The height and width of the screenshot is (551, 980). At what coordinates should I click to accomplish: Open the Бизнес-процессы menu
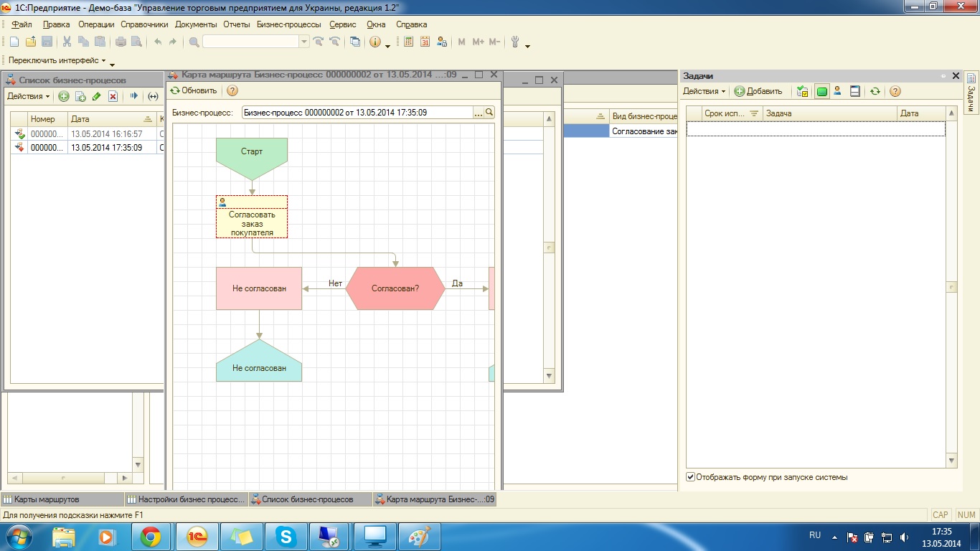288,24
